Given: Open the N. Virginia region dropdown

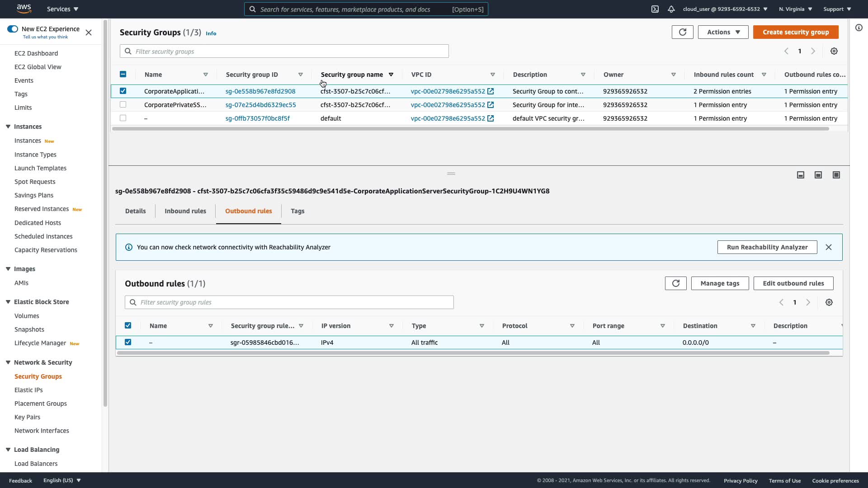Looking at the screenshot, I should click(x=795, y=9).
